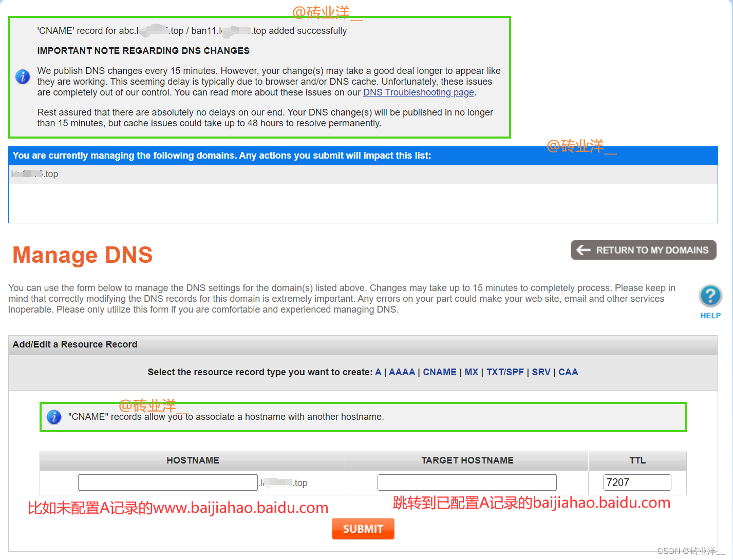The image size is (733, 560).
Task: Click the TTL field showing 7207
Action: pyautogui.click(x=637, y=482)
